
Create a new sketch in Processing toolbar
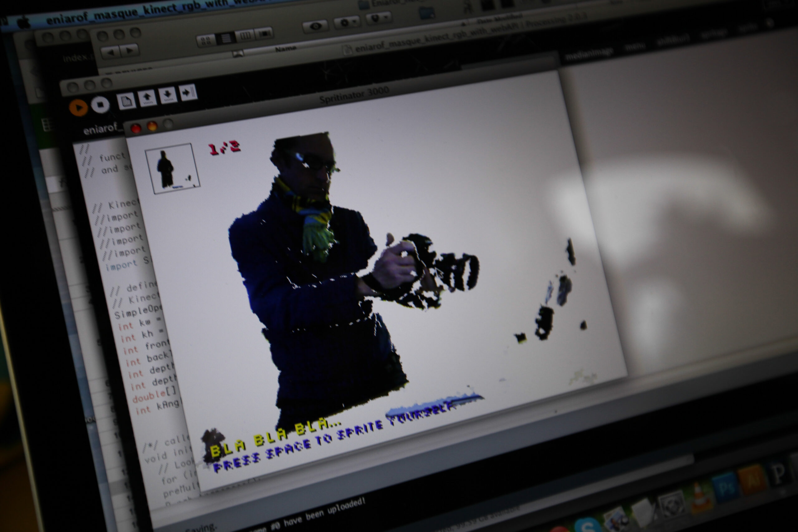pyautogui.click(x=126, y=101)
